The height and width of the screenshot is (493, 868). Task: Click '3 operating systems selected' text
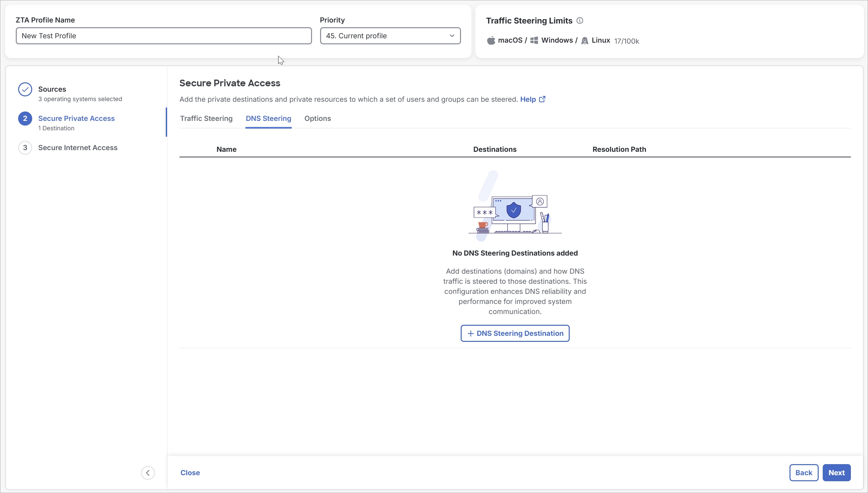click(80, 99)
